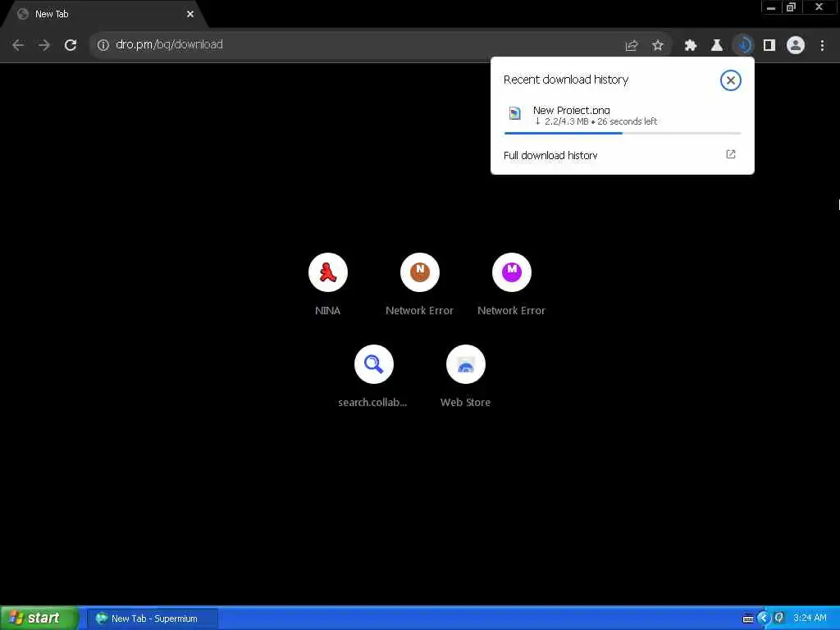Click the New Project.png file icon
The height and width of the screenshot is (630, 840).
pyautogui.click(x=515, y=113)
